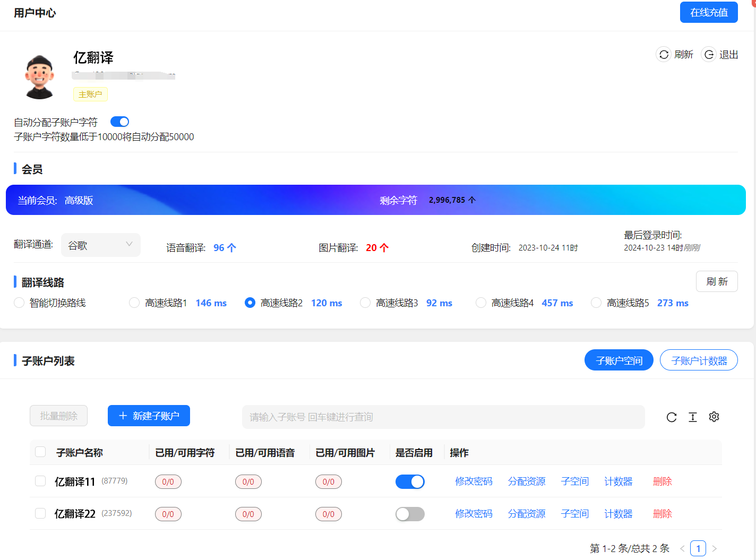Switch to the 子账户空间 tab
Image resolution: width=756 pixels, height=560 pixels.
click(x=618, y=360)
